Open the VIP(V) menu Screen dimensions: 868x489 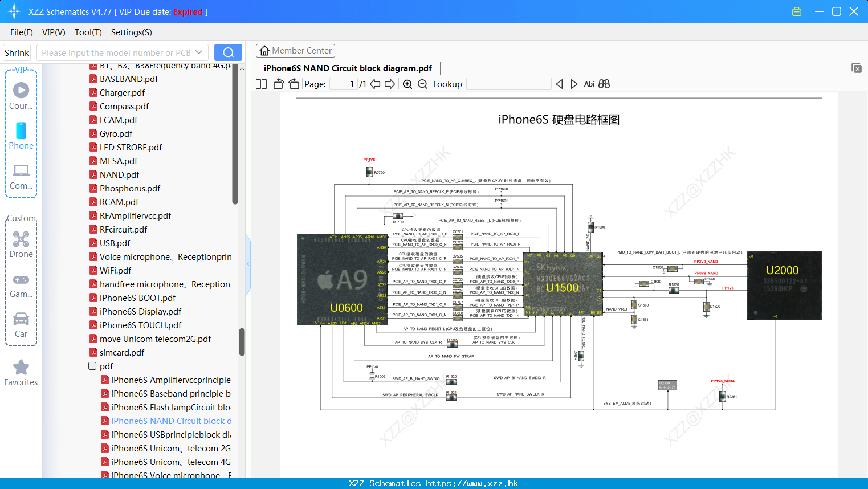[54, 32]
